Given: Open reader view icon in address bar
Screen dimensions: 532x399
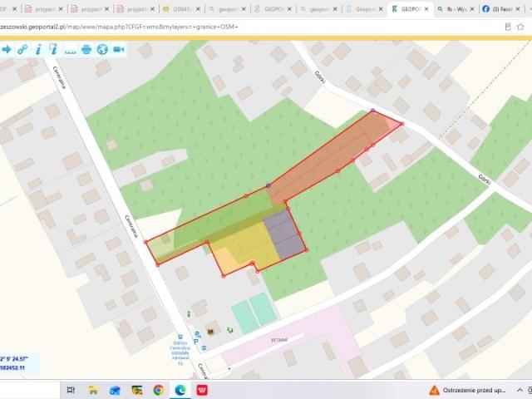Looking at the screenshot, I should tap(508, 27).
